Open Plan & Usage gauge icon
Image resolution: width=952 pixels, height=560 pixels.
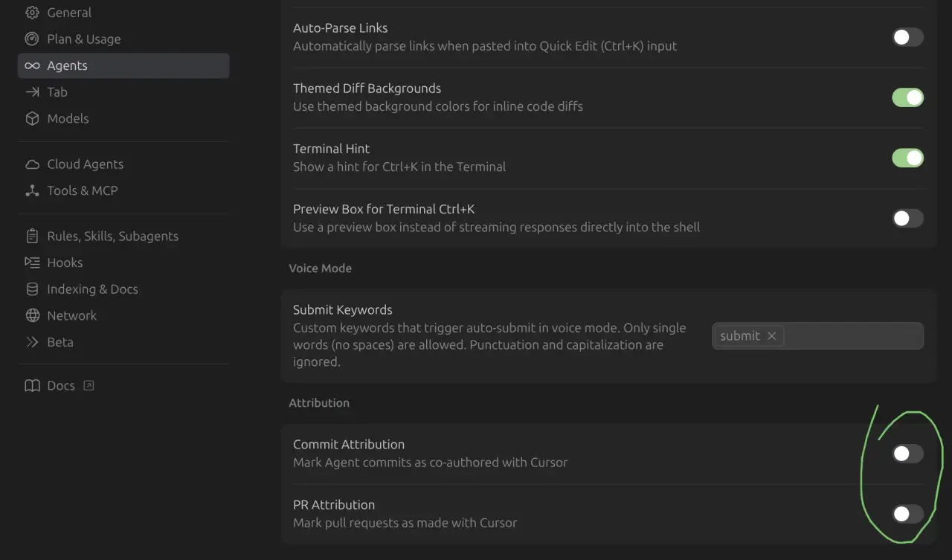[x=32, y=39]
